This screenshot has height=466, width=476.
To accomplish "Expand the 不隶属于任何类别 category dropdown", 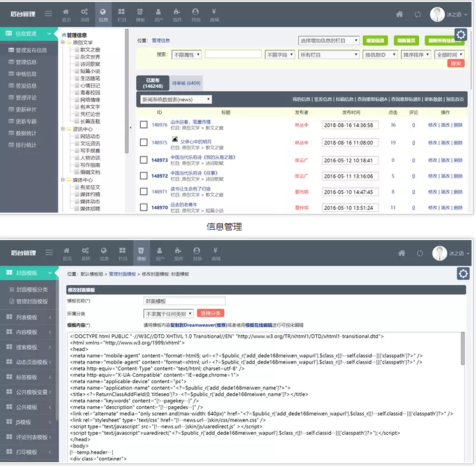I will pyautogui.click(x=169, y=313).
